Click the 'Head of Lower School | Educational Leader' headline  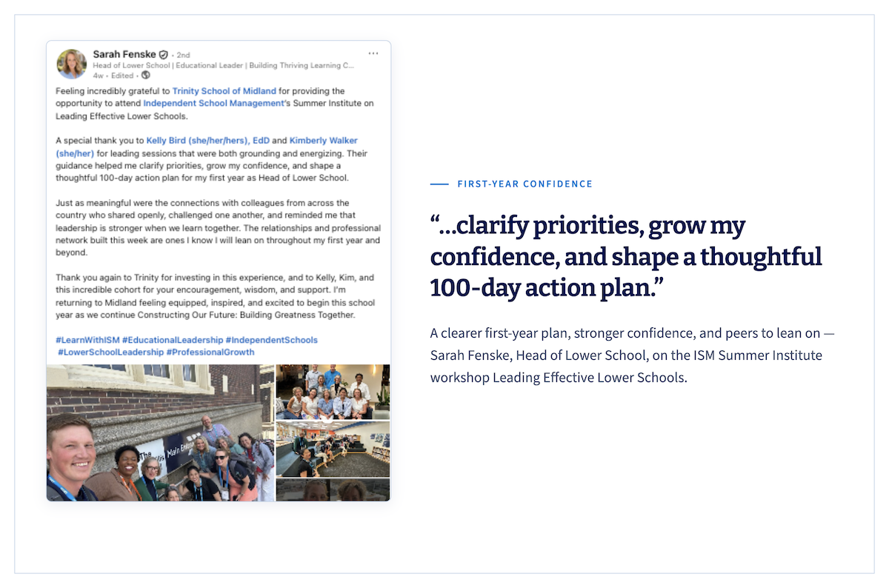click(223, 65)
